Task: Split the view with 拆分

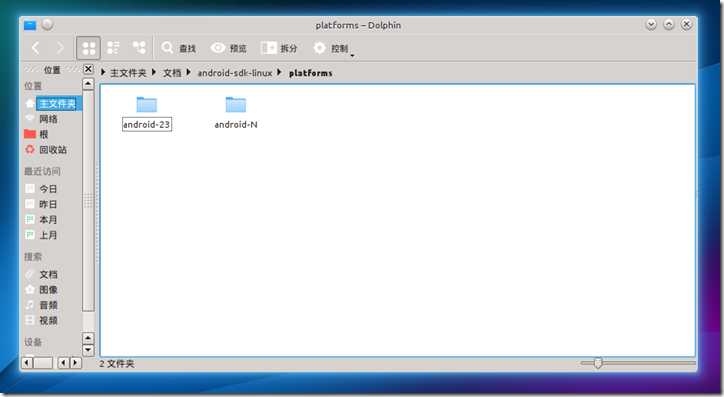Action: coord(279,48)
